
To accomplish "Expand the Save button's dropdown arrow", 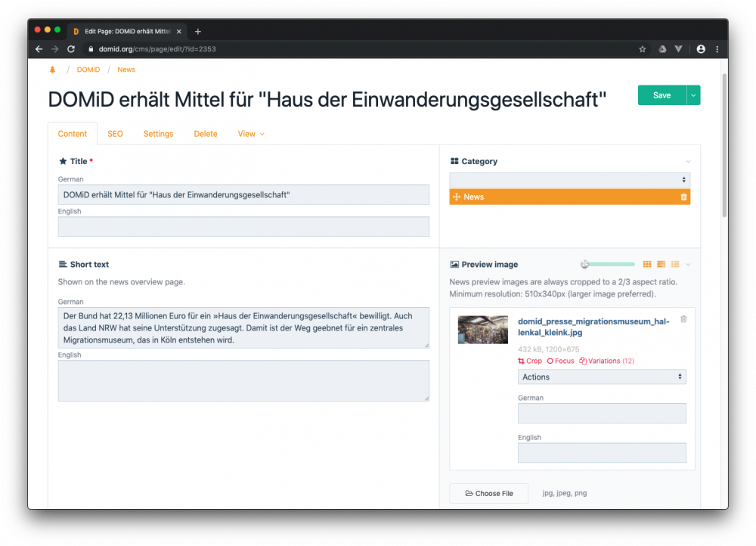I will pos(692,95).
